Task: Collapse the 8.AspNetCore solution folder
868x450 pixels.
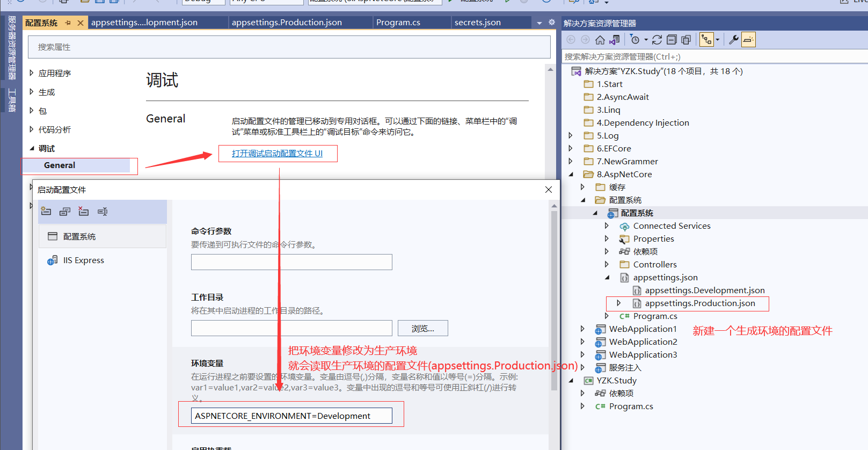Action: click(x=571, y=175)
